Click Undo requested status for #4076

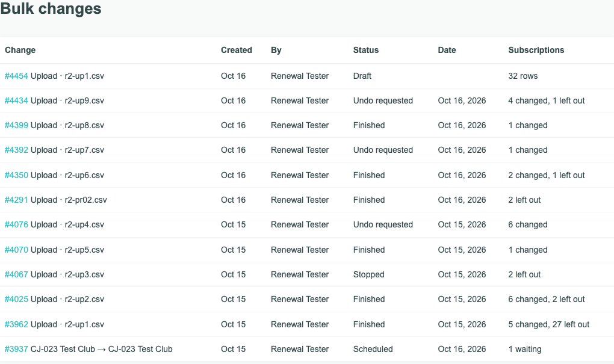383,224
